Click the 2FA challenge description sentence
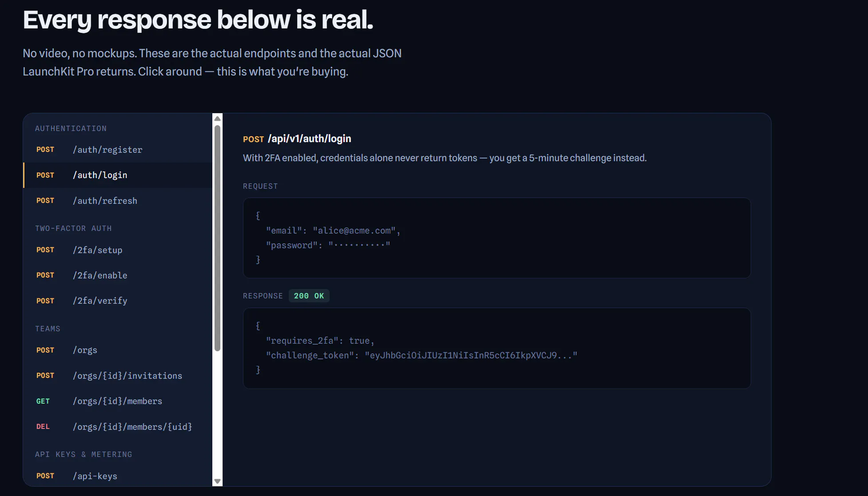 click(445, 158)
